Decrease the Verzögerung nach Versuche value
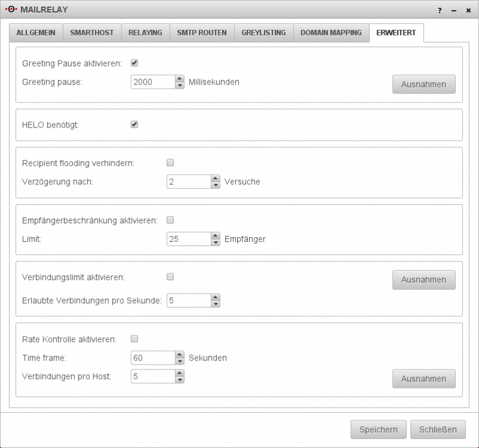479x448 pixels. click(x=216, y=185)
